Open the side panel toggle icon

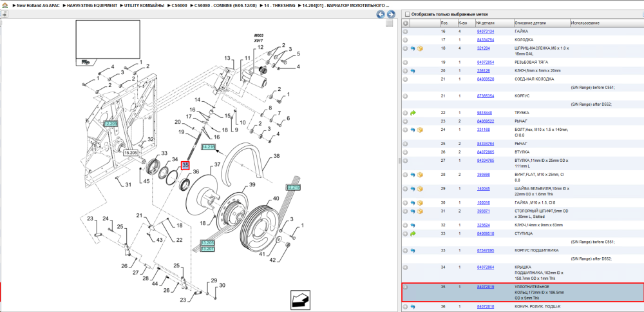(4, 14)
